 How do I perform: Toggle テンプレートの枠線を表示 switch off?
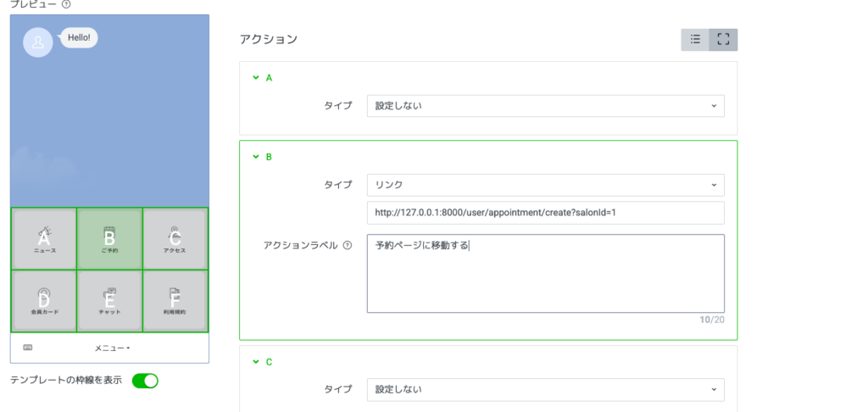tap(145, 381)
